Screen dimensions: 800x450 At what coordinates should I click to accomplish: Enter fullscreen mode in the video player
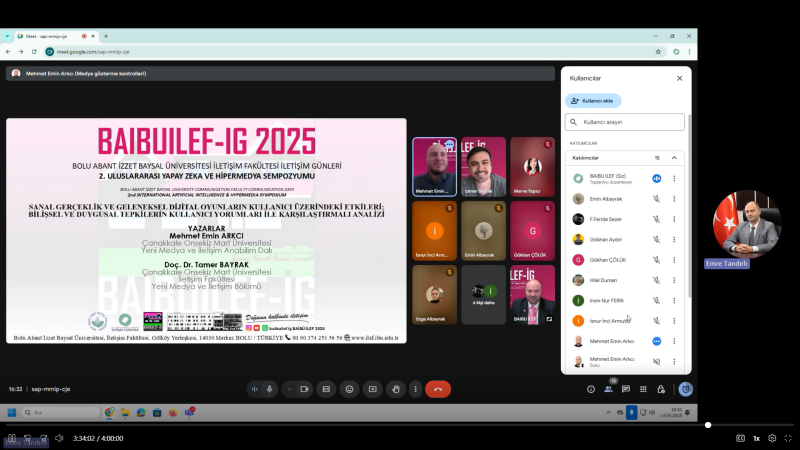point(788,438)
